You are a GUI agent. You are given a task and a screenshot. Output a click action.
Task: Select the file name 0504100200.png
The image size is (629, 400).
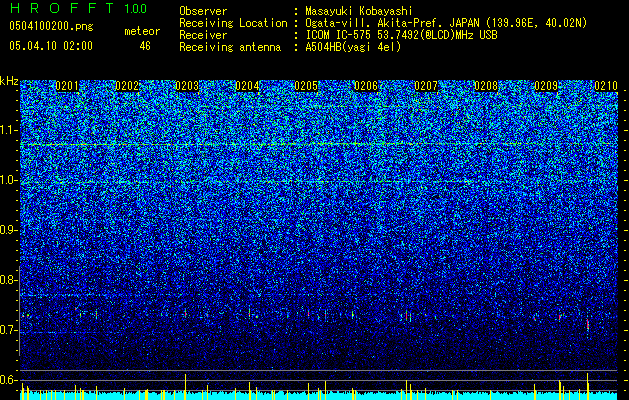click(x=51, y=27)
